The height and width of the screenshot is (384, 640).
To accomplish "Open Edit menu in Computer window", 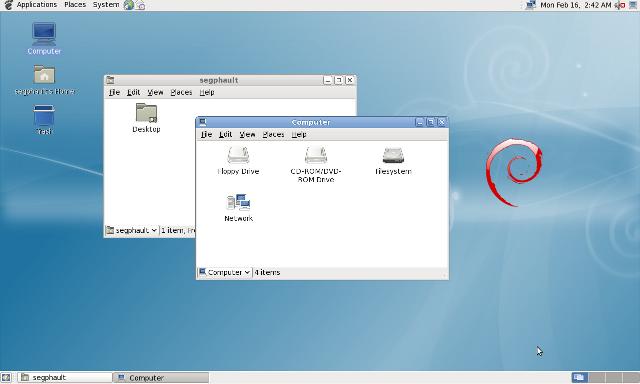I will [225, 134].
